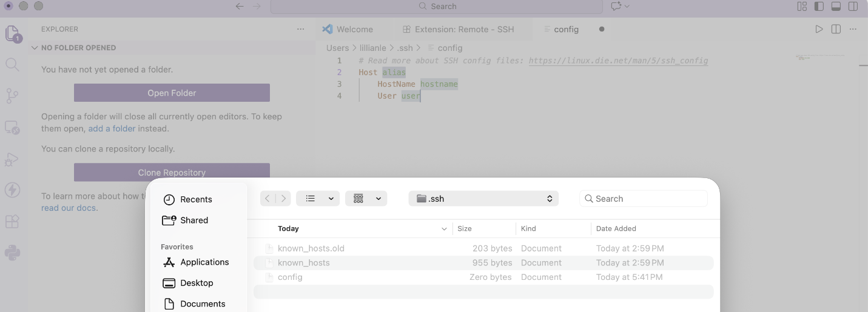Follow the 'add a folder' link
This screenshot has width=868, height=312.
(112, 128)
